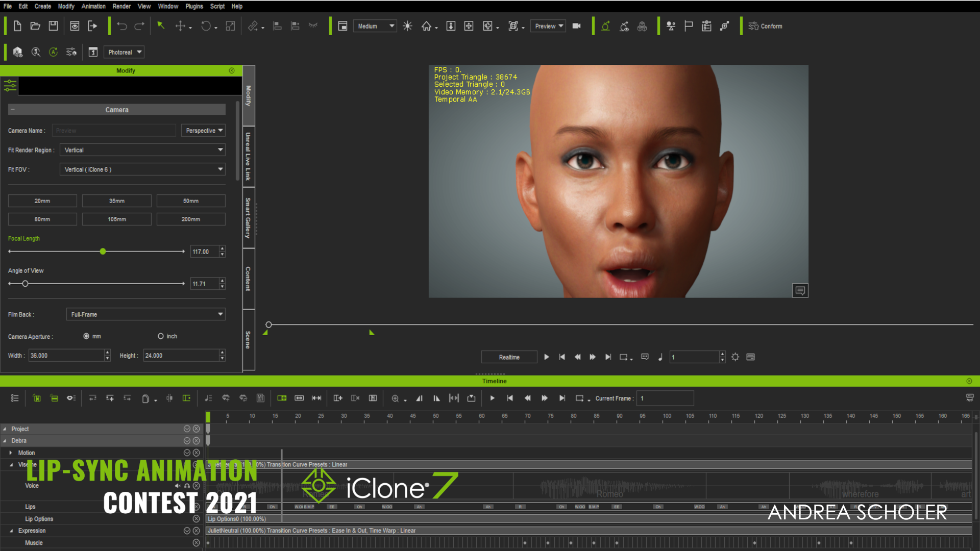The image size is (980, 551).
Task: Close the Muscle track X circle
Action: click(196, 543)
